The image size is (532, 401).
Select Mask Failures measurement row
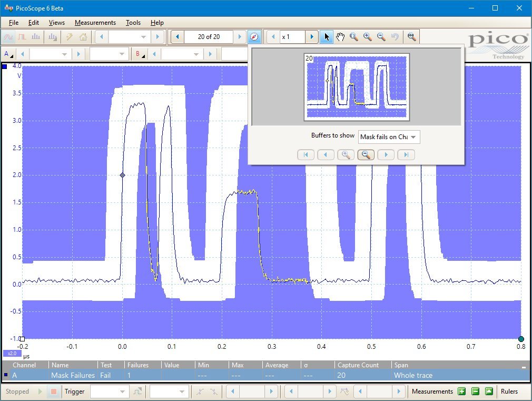(266, 375)
